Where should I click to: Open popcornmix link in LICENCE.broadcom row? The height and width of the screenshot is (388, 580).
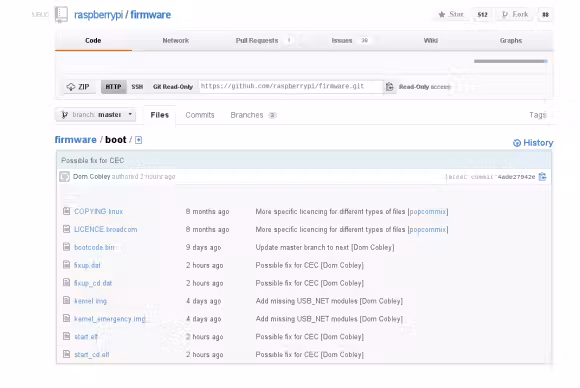[x=428, y=229]
